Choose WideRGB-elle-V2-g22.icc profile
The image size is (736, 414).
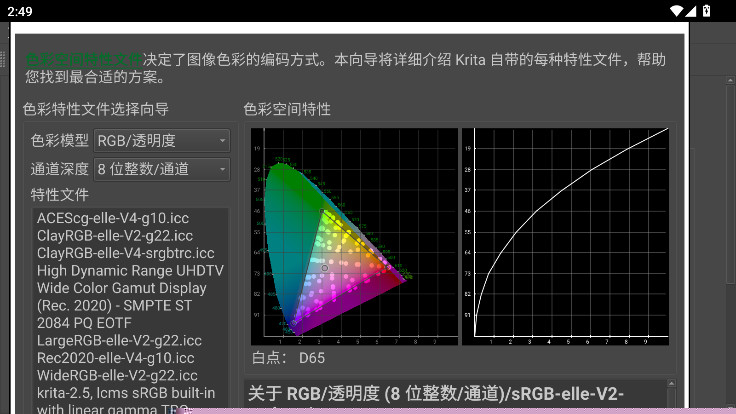[119, 376]
